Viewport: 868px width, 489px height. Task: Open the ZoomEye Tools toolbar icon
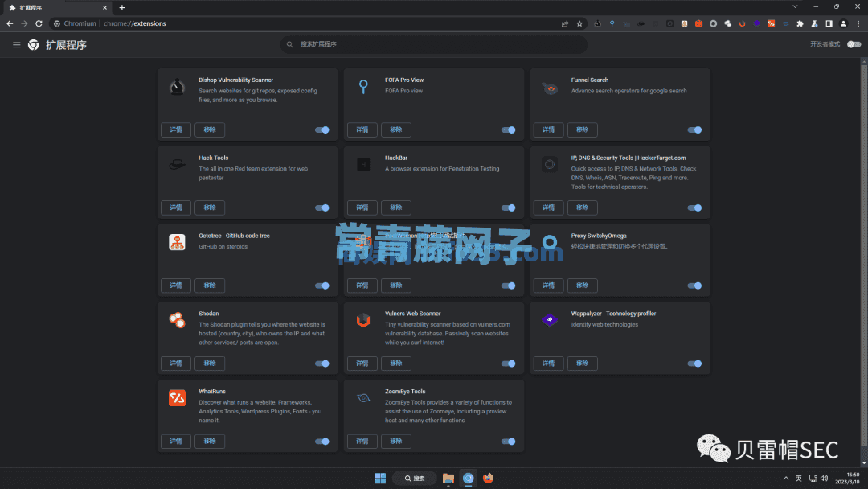[x=785, y=24]
